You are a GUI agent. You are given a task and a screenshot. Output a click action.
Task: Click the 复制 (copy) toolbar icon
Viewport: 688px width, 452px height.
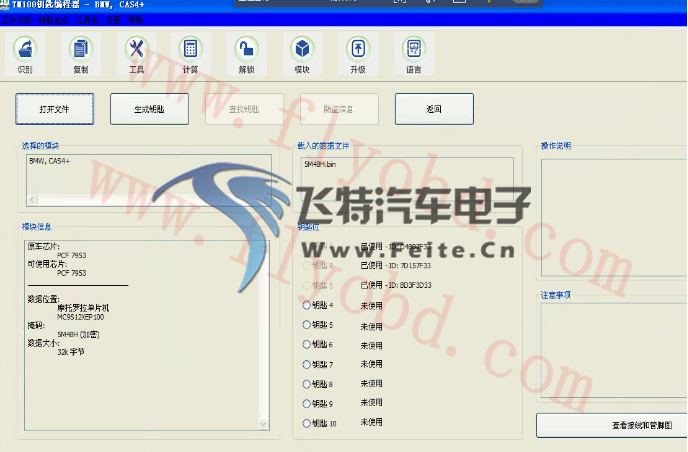point(81,54)
